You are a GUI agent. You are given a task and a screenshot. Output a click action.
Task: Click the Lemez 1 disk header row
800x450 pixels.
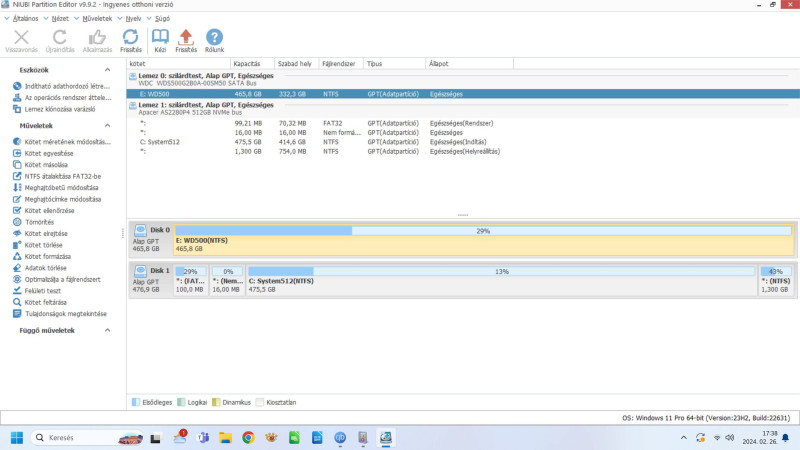pos(463,108)
